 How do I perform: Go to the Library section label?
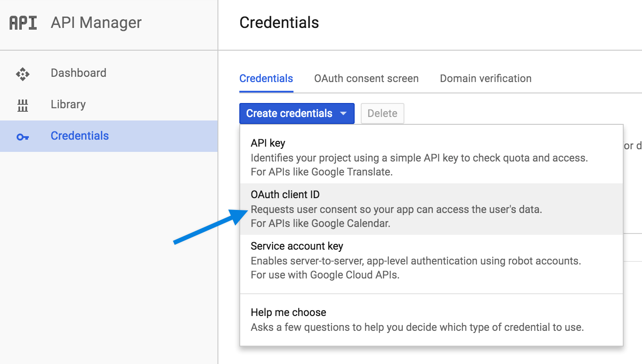tap(68, 104)
